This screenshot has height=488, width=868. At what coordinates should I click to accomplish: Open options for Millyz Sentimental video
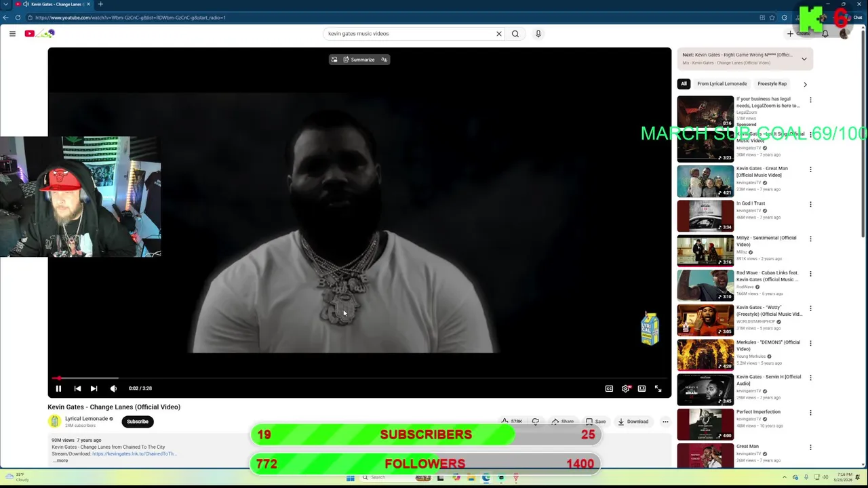[x=810, y=239]
